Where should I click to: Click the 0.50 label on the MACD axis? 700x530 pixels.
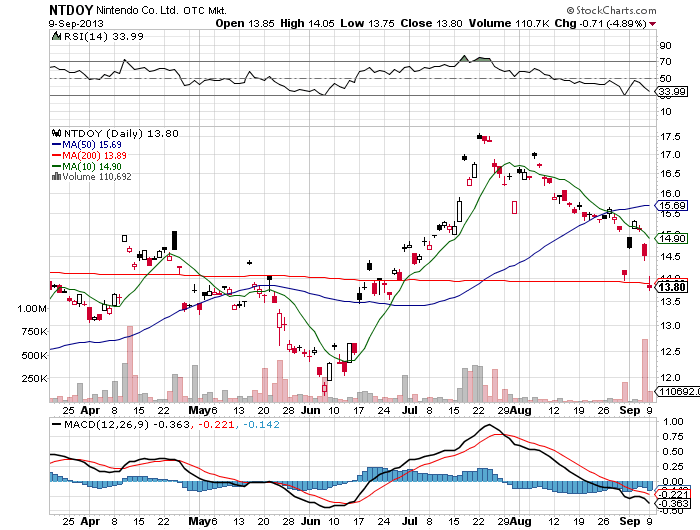click(673, 451)
